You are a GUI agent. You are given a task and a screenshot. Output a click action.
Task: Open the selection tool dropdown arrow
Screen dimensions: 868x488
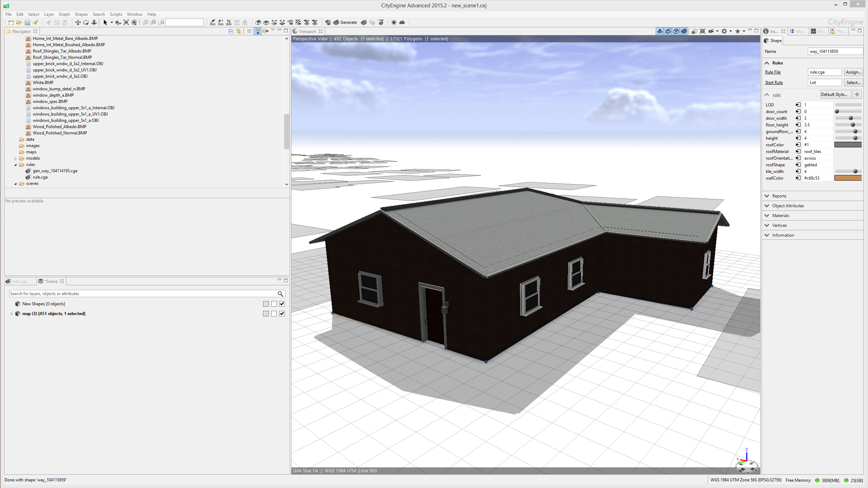tap(112, 22)
